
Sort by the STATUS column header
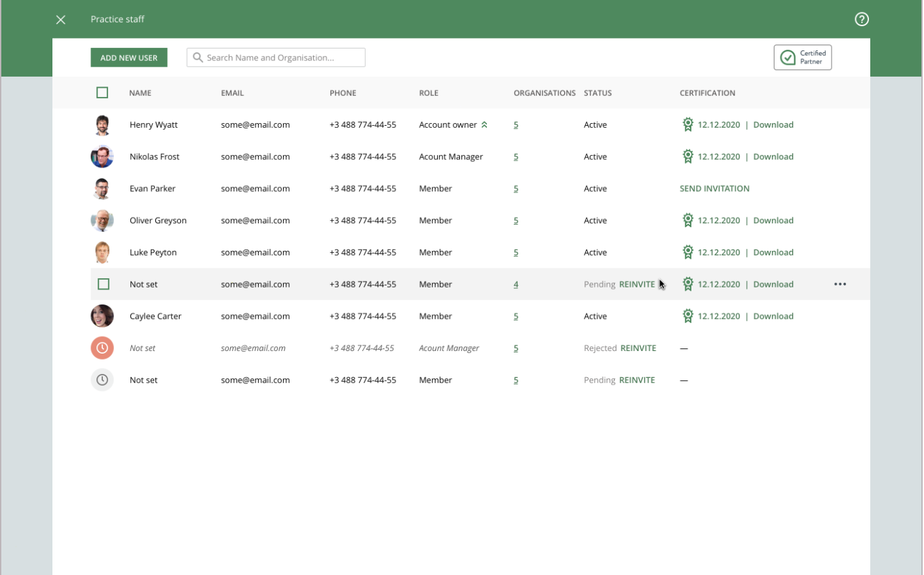pos(598,93)
